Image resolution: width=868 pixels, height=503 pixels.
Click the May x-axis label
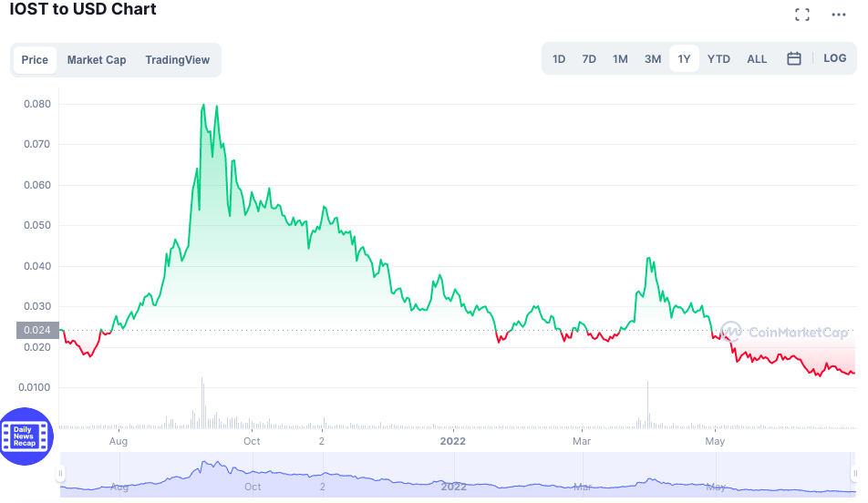click(715, 441)
